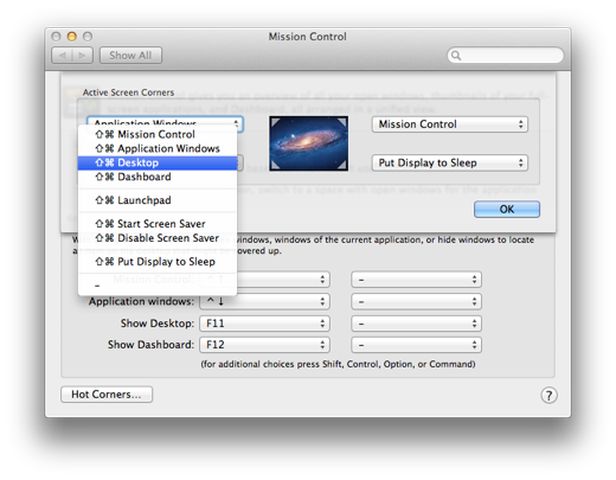Select Put Display to Sleep menu entry
Viewport: 616px width, 480px height.
[x=158, y=262]
